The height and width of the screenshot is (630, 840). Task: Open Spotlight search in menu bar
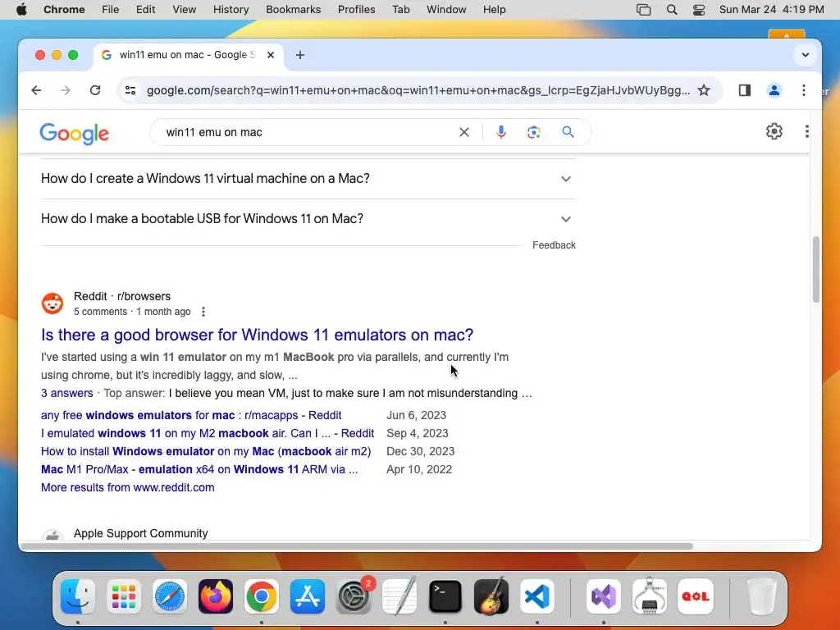coord(672,10)
